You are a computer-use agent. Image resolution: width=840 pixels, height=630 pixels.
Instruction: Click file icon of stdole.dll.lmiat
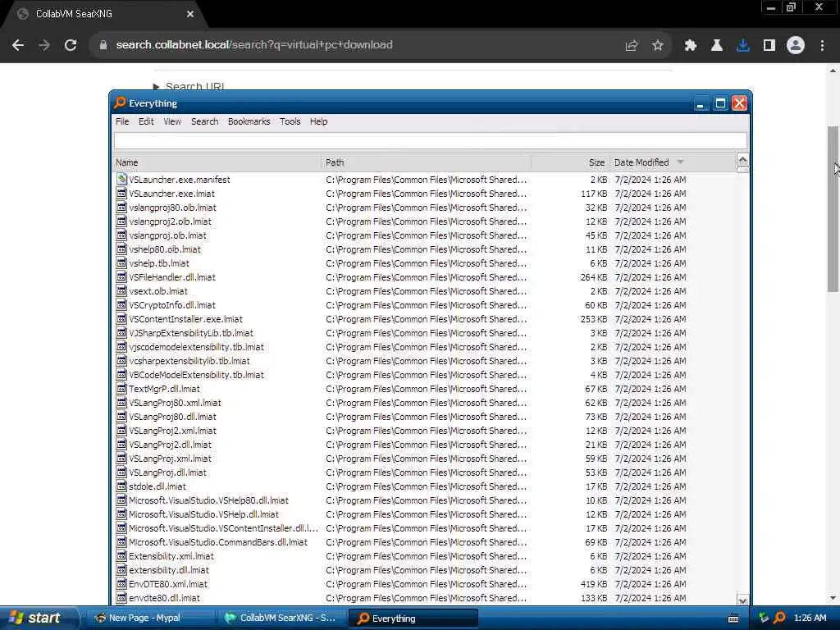121,486
